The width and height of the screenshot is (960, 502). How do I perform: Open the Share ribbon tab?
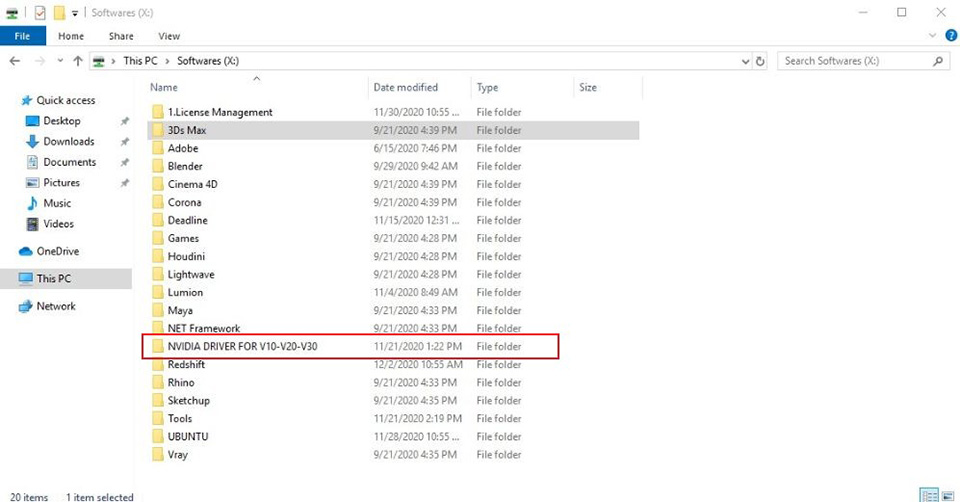[x=121, y=36]
